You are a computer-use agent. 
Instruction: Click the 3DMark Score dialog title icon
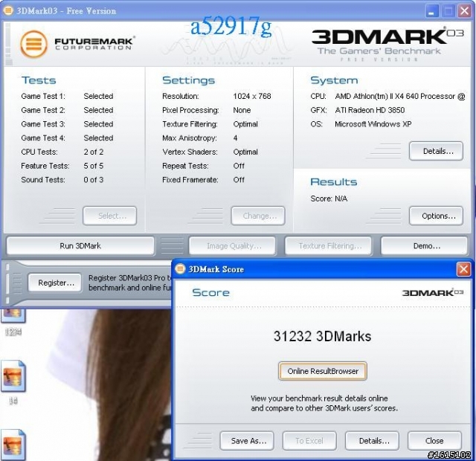(x=180, y=269)
